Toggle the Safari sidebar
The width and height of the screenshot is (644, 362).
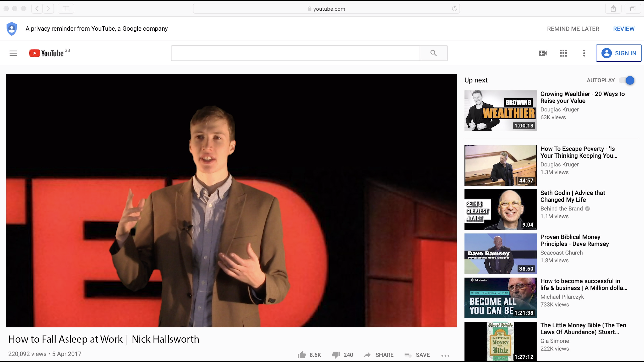coord(66,9)
